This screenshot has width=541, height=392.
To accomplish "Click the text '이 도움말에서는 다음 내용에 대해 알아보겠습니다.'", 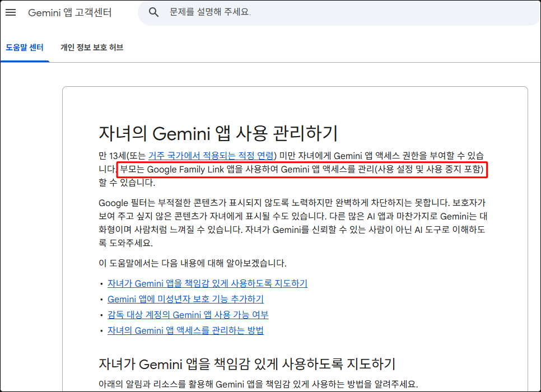I will [x=193, y=263].
